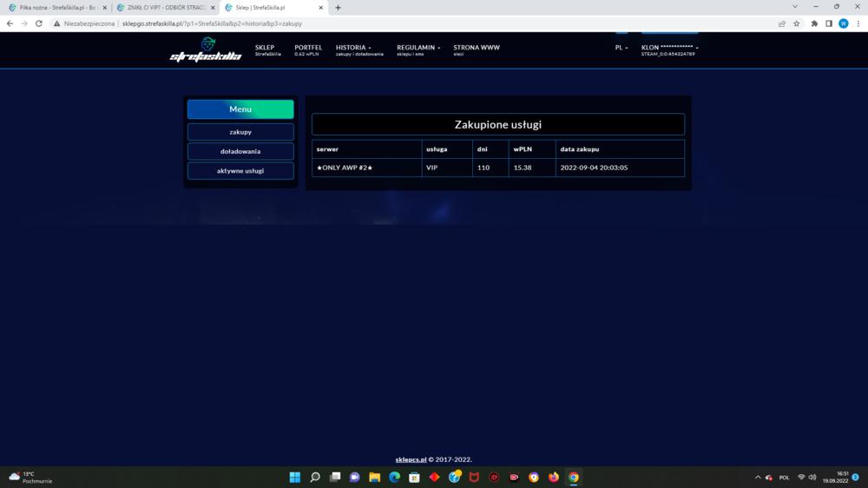Go forward in the browser
868x488 pixels.
tap(24, 23)
